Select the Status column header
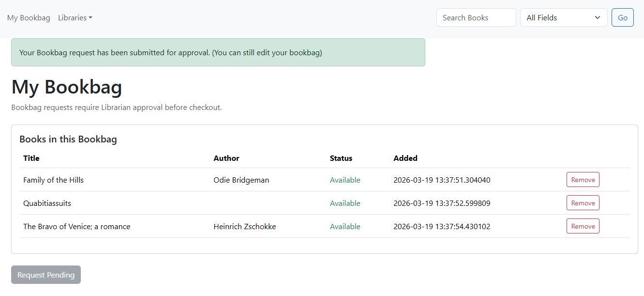Image resolution: width=644 pixels, height=296 pixels. pos(341,158)
